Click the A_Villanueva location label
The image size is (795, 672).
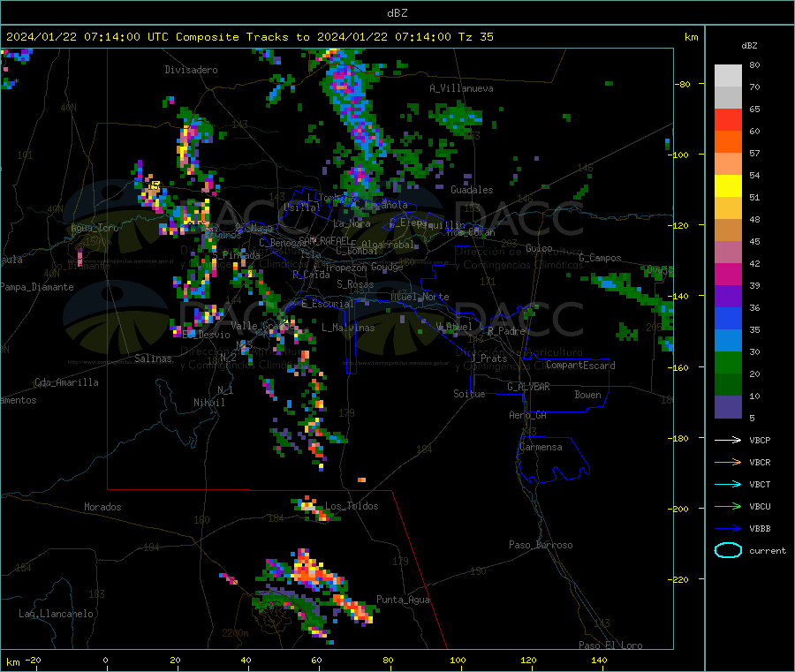tap(461, 88)
